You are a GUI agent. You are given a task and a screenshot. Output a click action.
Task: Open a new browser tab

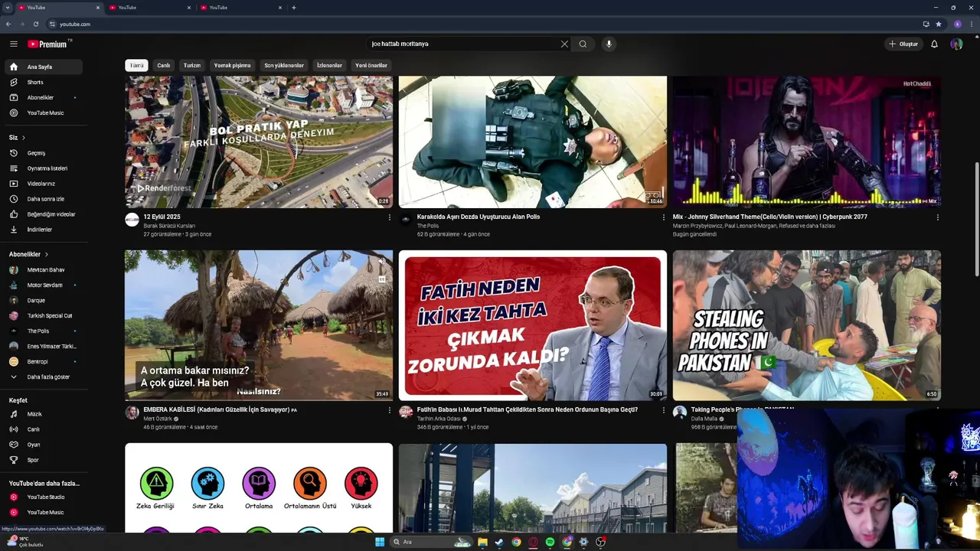[x=294, y=8]
